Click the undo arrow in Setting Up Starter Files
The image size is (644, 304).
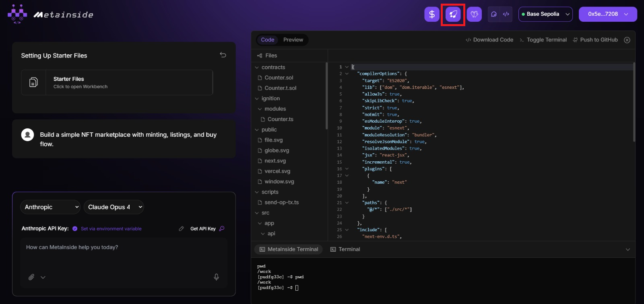coord(223,55)
